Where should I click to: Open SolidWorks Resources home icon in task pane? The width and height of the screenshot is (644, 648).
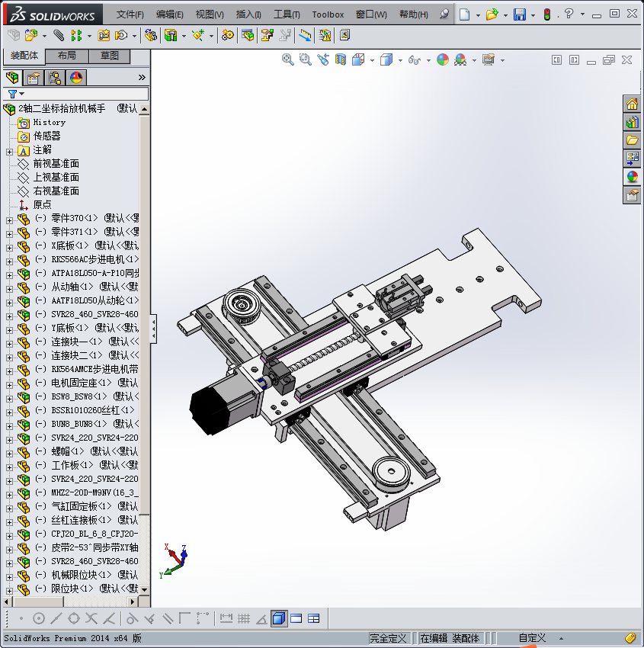(x=632, y=104)
